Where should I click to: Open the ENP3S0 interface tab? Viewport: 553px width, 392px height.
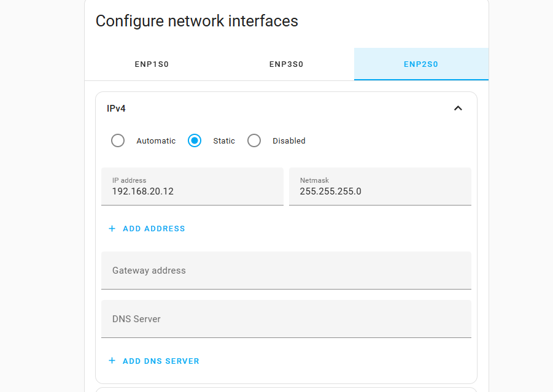286,64
